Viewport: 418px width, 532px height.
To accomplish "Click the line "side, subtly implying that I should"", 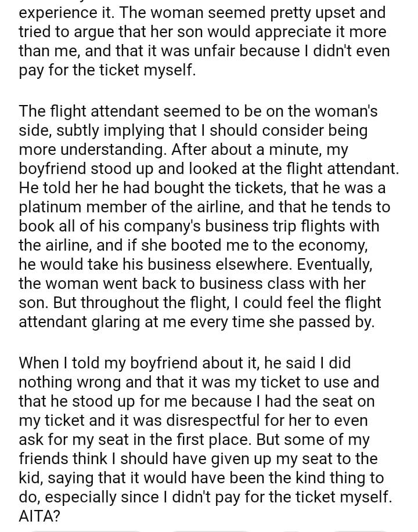I will 193,131.
